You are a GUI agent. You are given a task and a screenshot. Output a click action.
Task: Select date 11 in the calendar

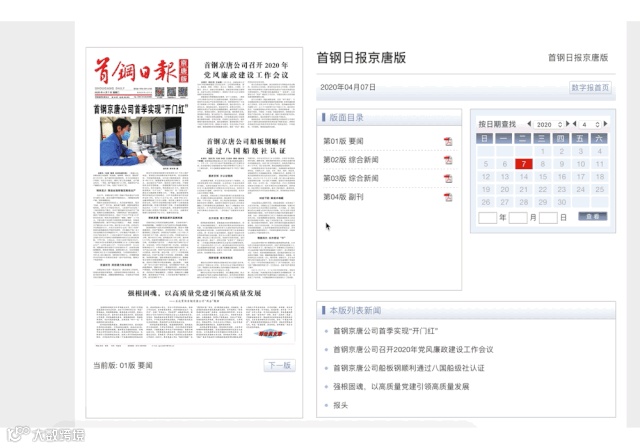(600, 164)
